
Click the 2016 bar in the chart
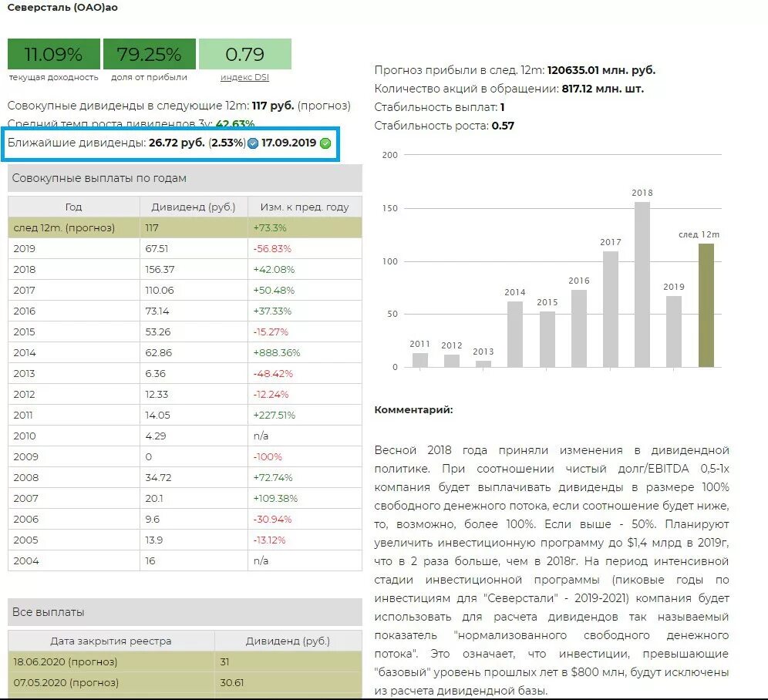579,328
